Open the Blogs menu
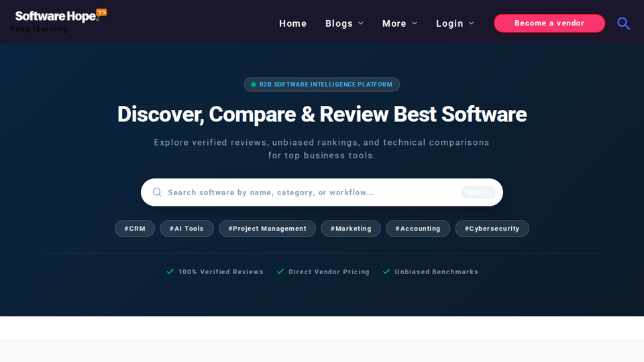 pyautogui.click(x=344, y=23)
